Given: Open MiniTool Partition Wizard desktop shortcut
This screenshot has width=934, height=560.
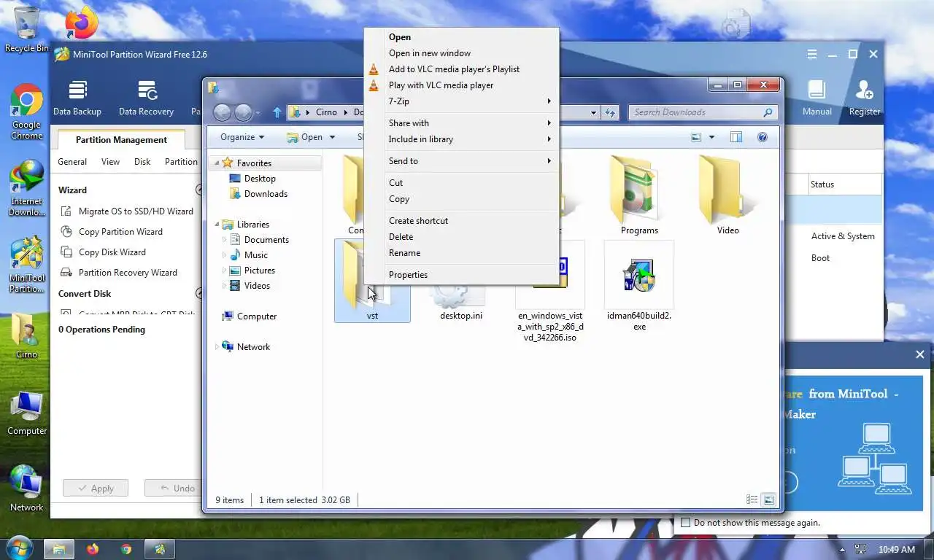Looking at the screenshot, I should click(x=26, y=264).
